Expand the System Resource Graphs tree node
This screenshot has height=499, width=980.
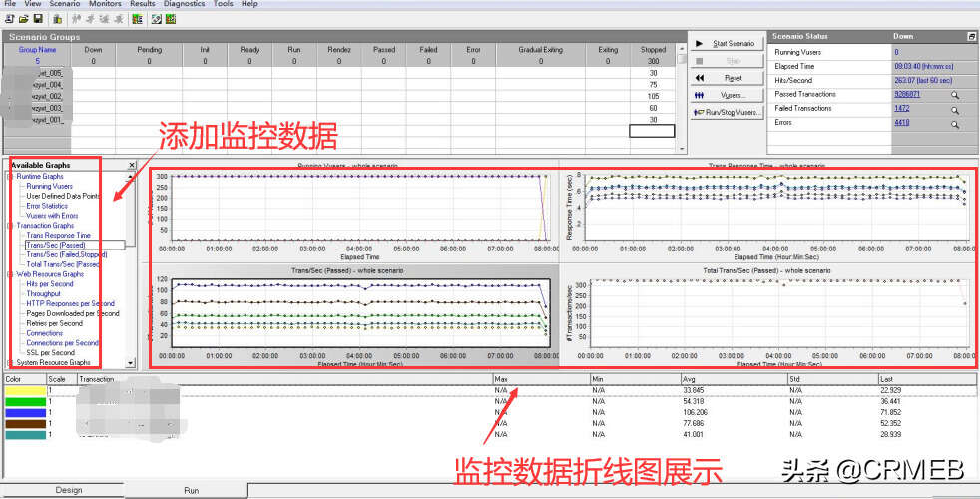coord(10,362)
